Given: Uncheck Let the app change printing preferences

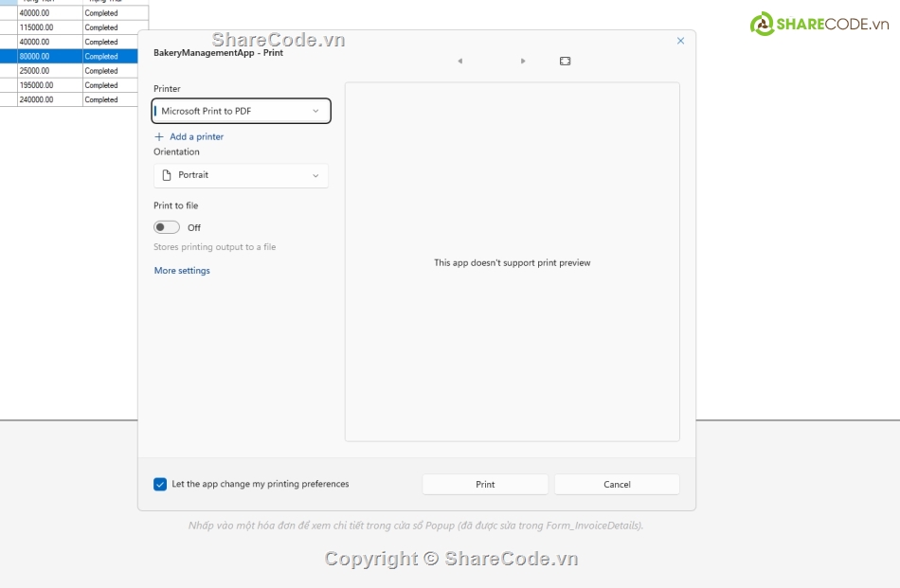Looking at the screenshot, I should point(160,484).
